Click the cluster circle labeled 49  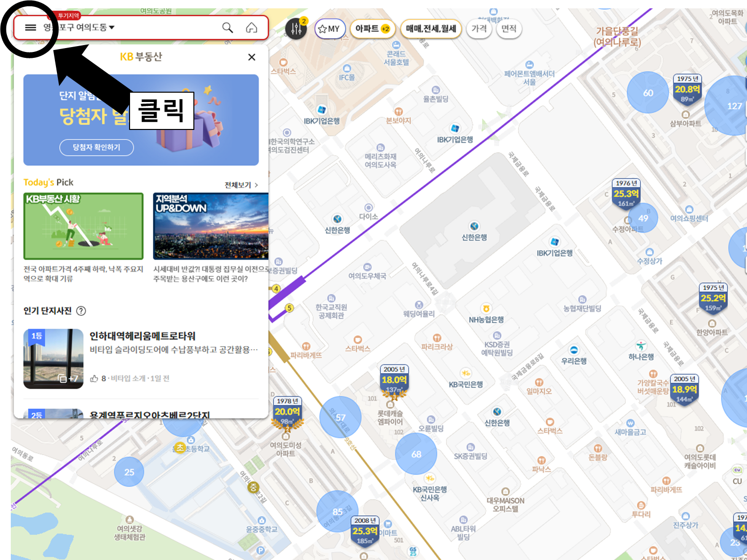pyautogui.click(x=643, y=218)
